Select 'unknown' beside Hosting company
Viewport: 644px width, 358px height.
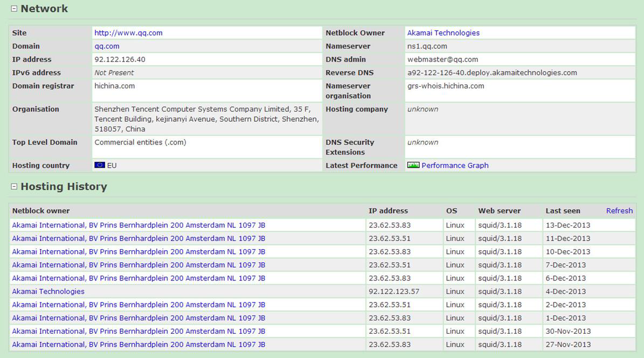[x=423, y=109]
